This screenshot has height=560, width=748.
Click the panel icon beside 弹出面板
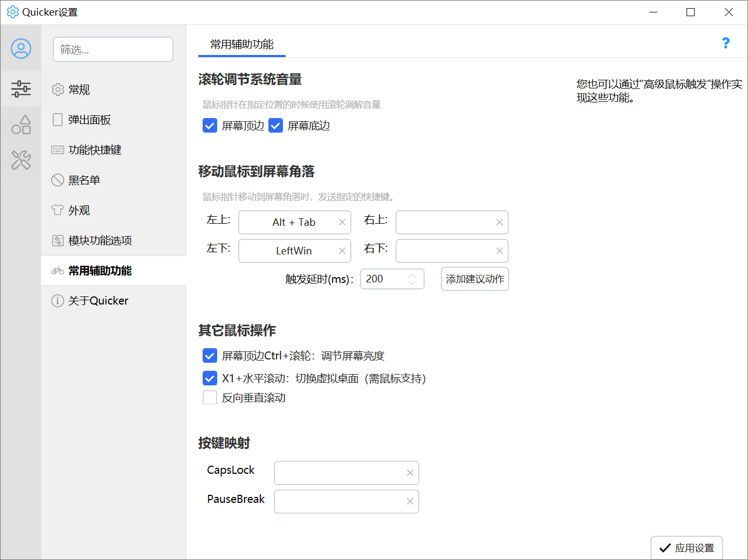58,120
